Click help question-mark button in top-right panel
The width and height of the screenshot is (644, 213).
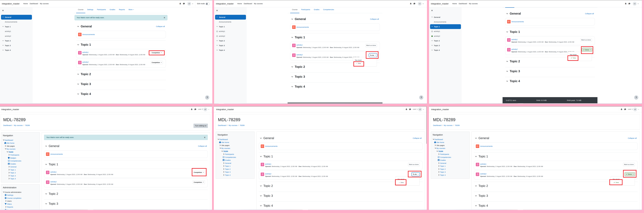pos(636,98)
